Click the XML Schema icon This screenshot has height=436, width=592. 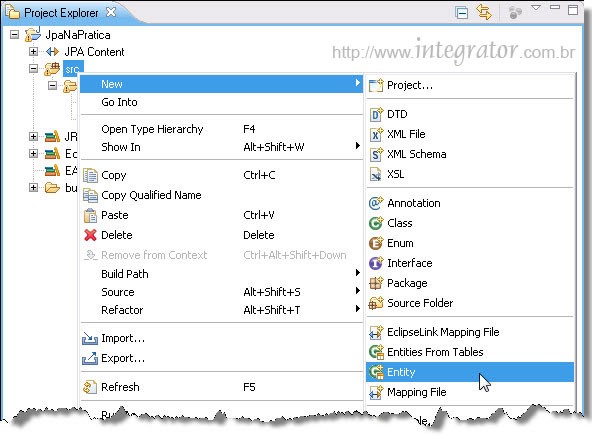tap(376, 154)
